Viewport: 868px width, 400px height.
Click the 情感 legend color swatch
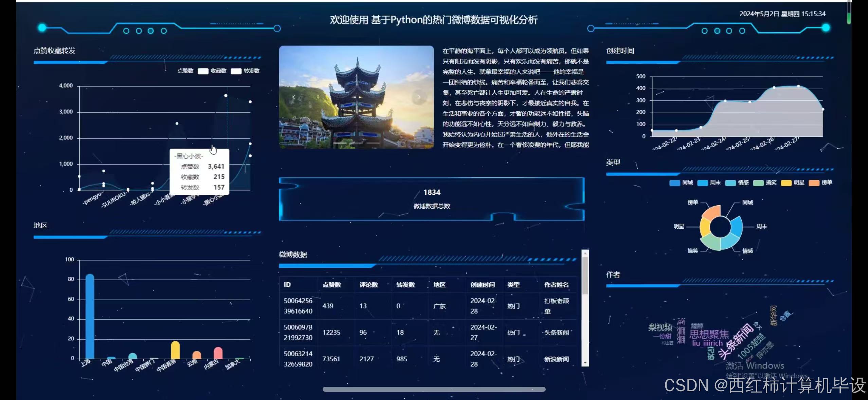coord(730,183)
